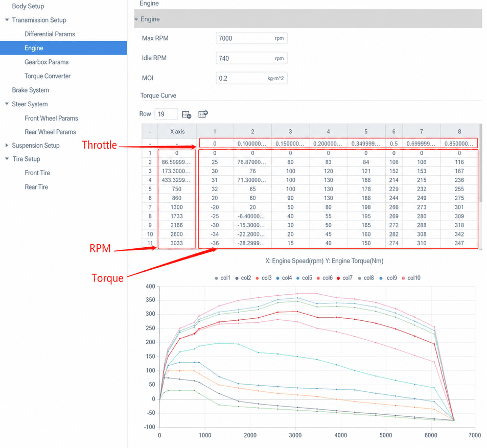Select throttle cell 0.850000...
Image resolution: width=487 pixels, height=448 pixels.
(x=459, y=144)
